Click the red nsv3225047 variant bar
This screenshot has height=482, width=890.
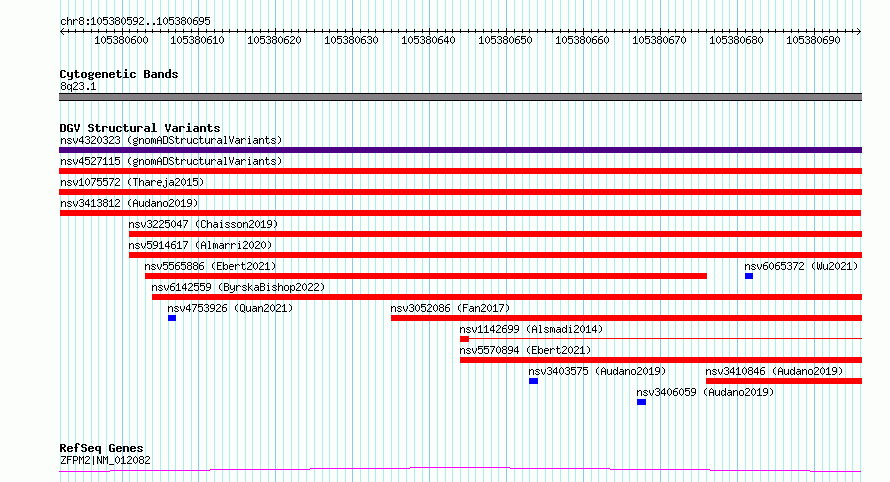496,234
